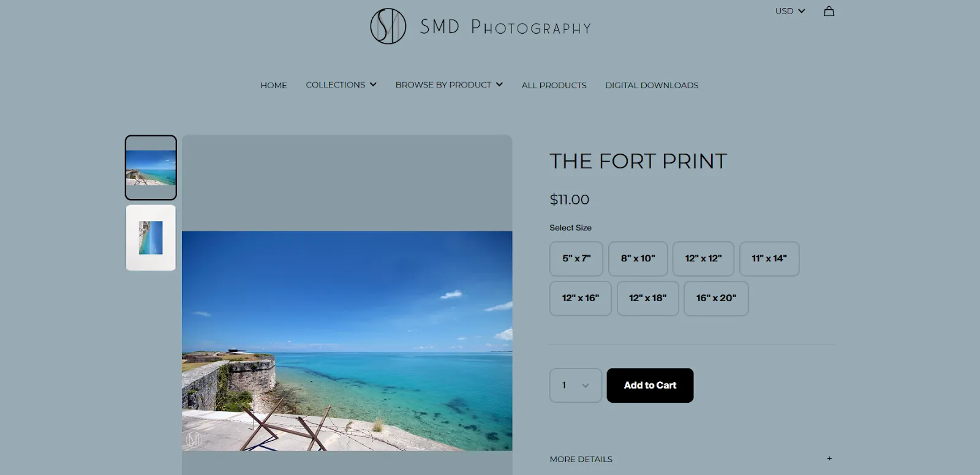Image resolution: width=980 pixels, height=475 pixels.
Task: Select the 5" x 7" size option
Action: [576, 258]
